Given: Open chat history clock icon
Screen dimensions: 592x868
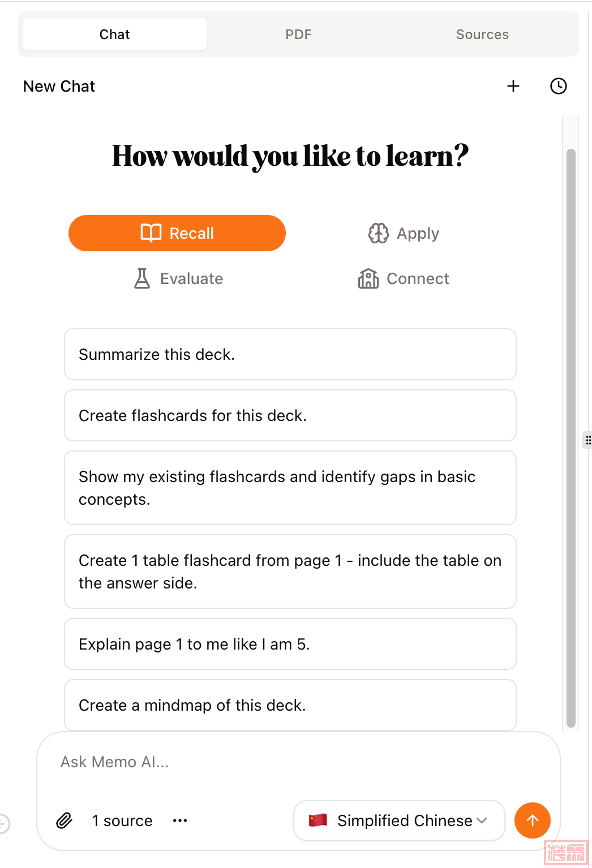Looking at the screenshot, I should click(558, 86).
